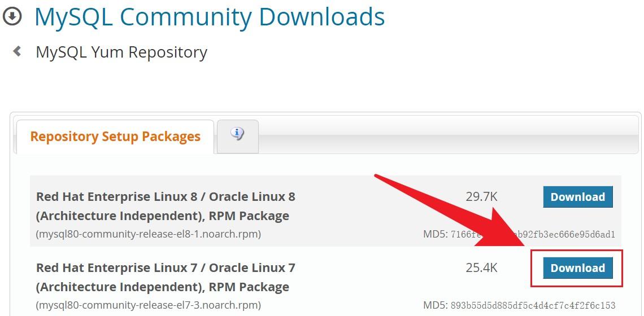Click the Red Hat Enterprise Linux 7 title
This screenshot has height=316, width=644.
coord(166,267)
